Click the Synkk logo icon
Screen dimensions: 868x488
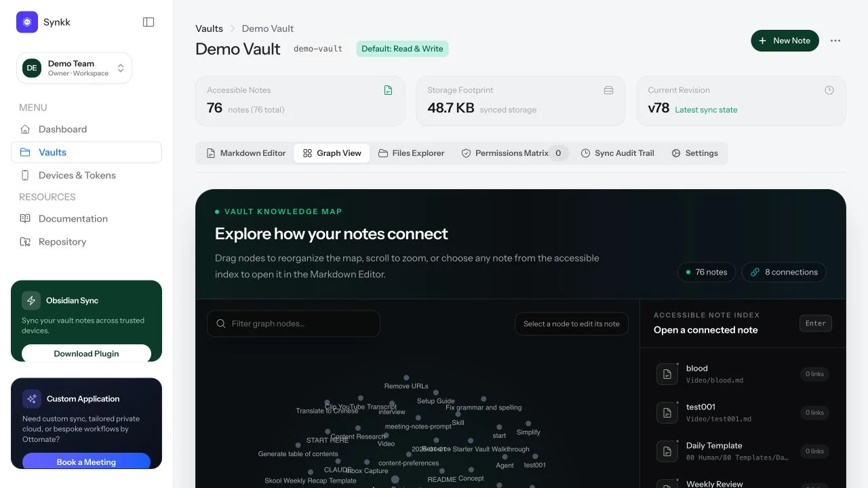(27, 22)
